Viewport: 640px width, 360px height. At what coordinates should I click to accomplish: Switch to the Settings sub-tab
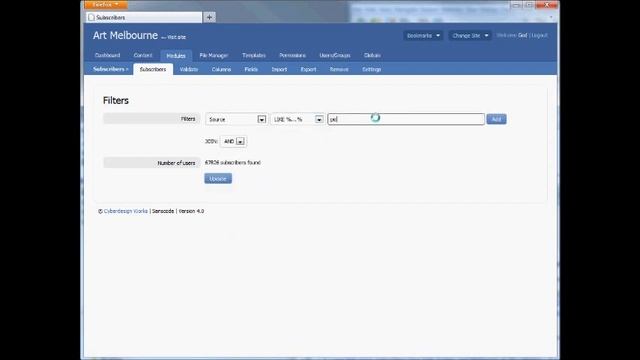(371, 69)
